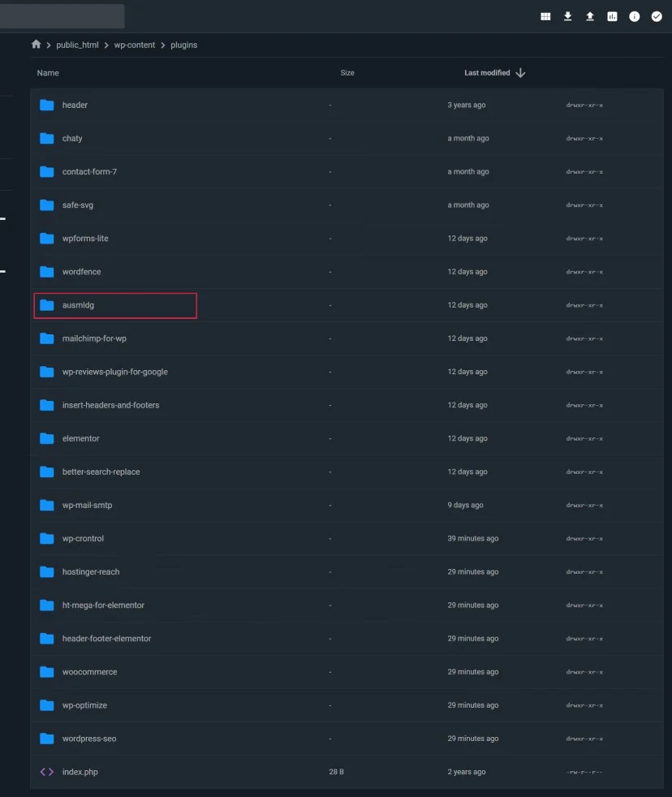Select the wp-optimize folder name
This screenshot has height=797, width=672.
(84, 705)
